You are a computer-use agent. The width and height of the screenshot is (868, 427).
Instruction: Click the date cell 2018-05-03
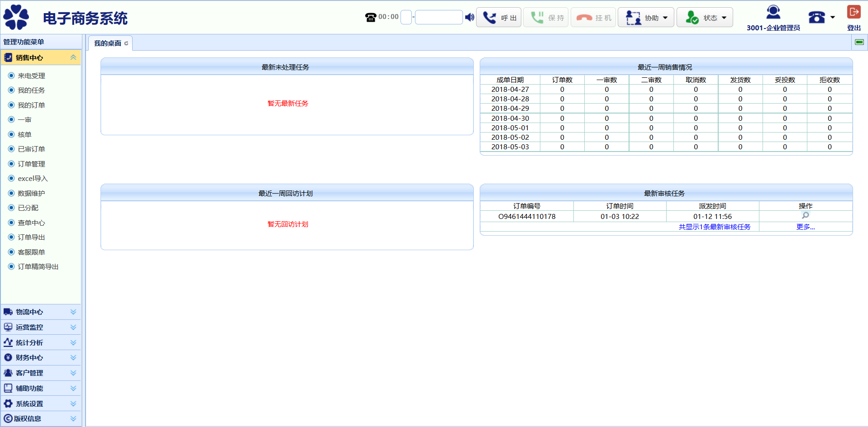510,147
